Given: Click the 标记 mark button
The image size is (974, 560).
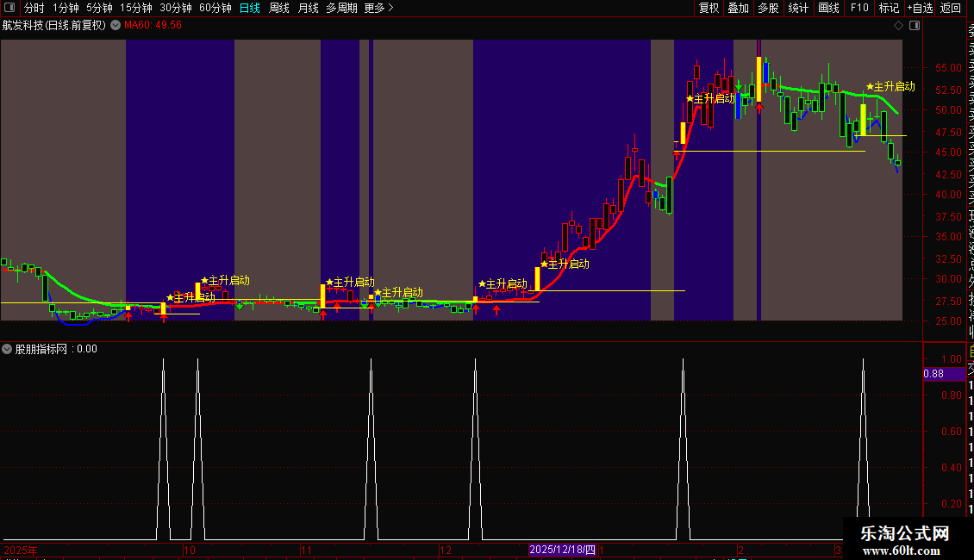Looking at the screenshot, I should (889, 8).
